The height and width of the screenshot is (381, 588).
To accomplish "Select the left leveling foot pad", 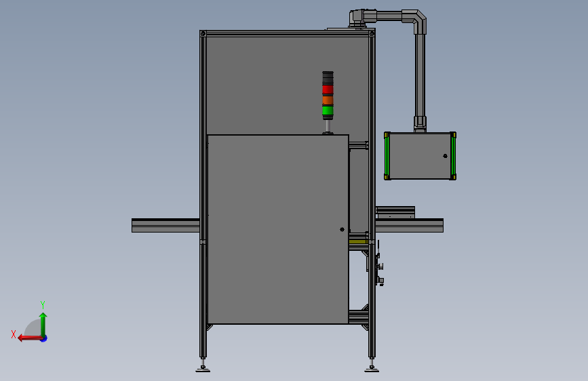I will [x=203, y=371].
